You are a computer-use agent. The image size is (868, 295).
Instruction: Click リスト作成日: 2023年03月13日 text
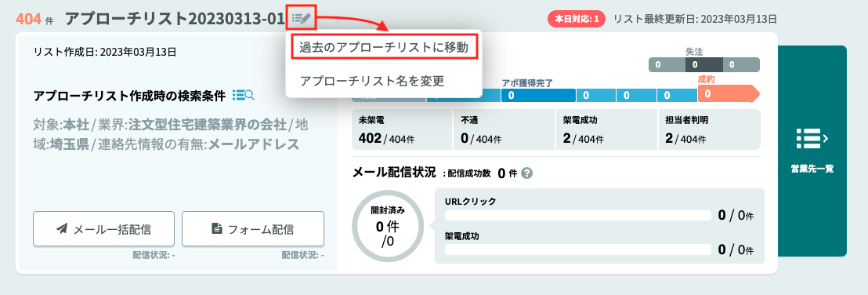[105, 53]
